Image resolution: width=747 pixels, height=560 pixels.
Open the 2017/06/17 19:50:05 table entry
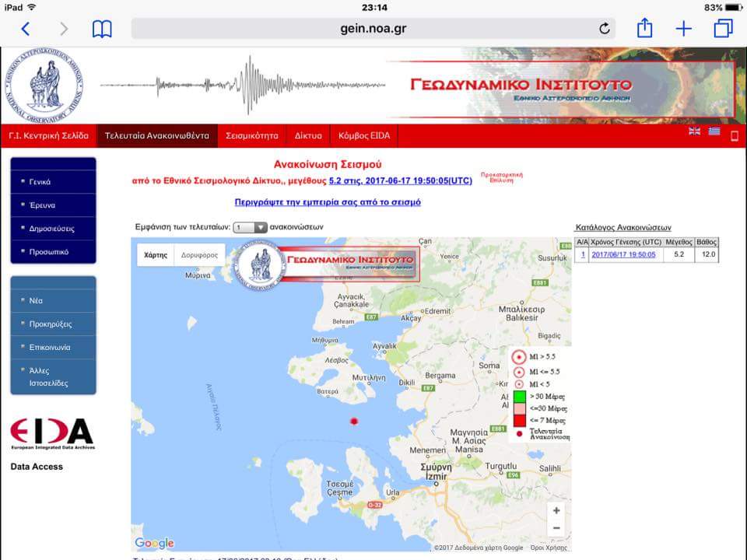click(623, 255)
